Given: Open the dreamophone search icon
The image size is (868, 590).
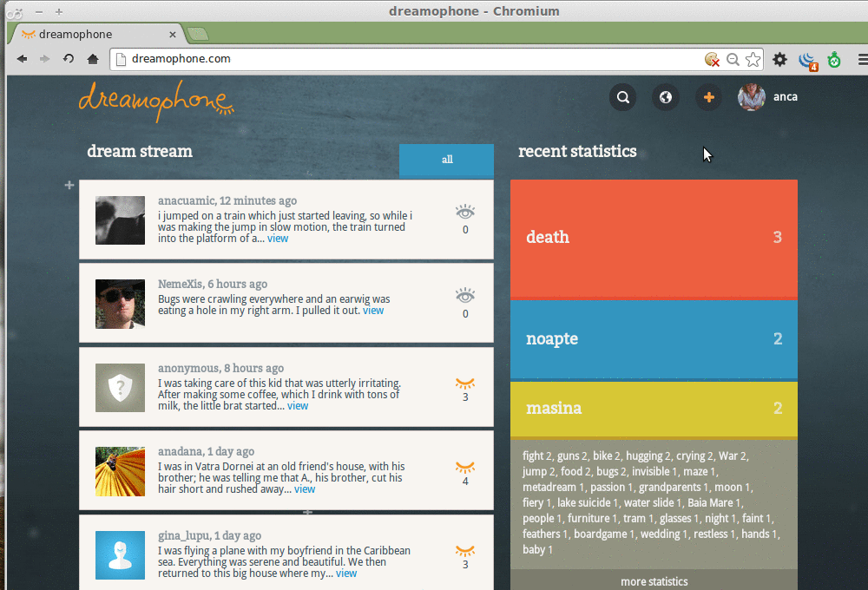Looking at the screenshot, I should (x=622, y=97).
